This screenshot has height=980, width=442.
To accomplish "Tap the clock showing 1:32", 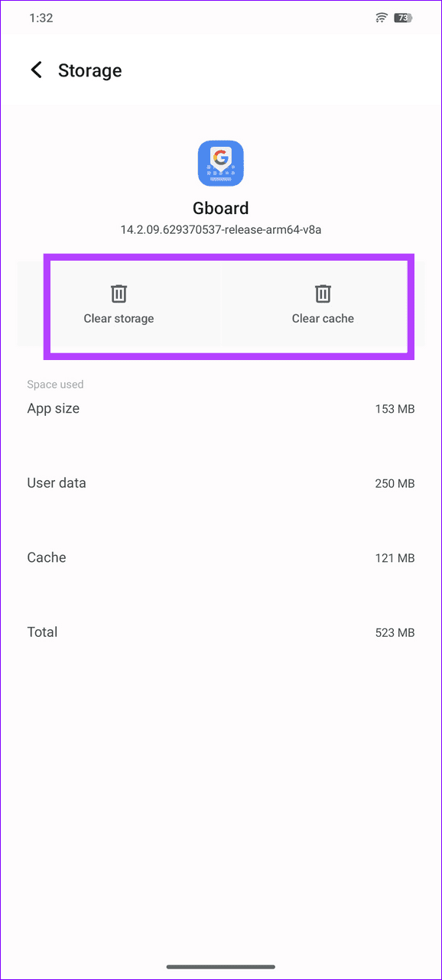I will [40, 18].
